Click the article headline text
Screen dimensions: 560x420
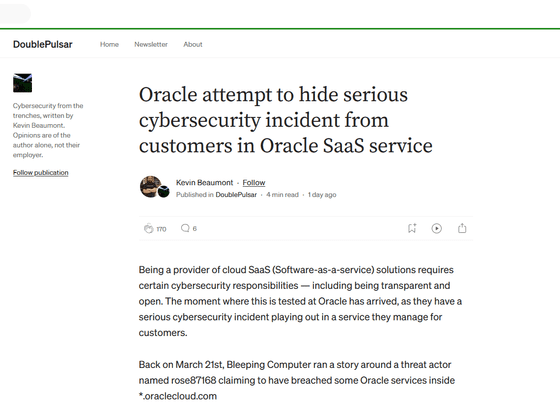(286, 120)
